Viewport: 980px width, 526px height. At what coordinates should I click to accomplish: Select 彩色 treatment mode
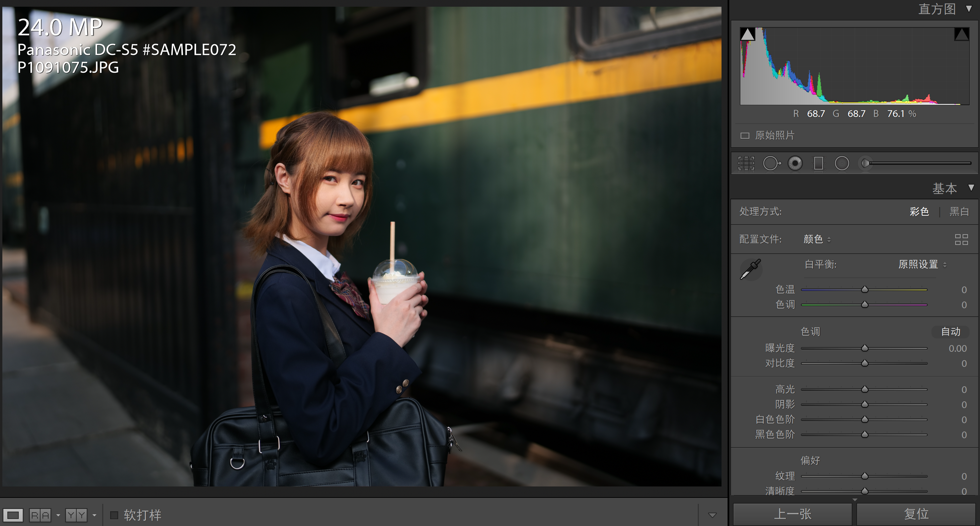pyautogui.click(x=919, y=212)
